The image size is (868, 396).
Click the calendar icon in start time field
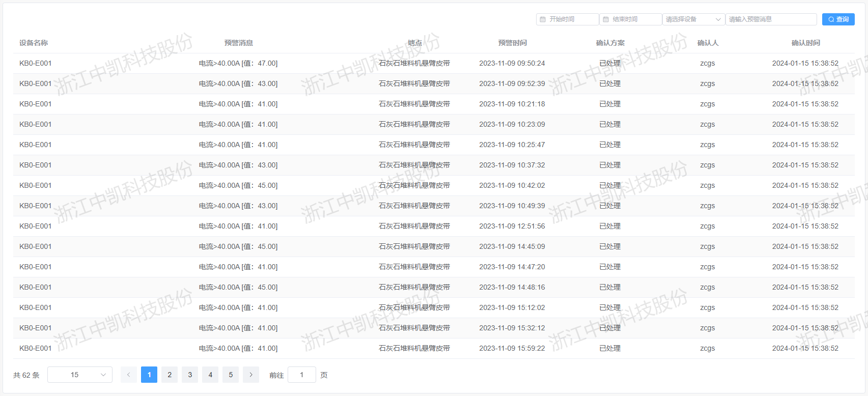[x=543, y=19]
